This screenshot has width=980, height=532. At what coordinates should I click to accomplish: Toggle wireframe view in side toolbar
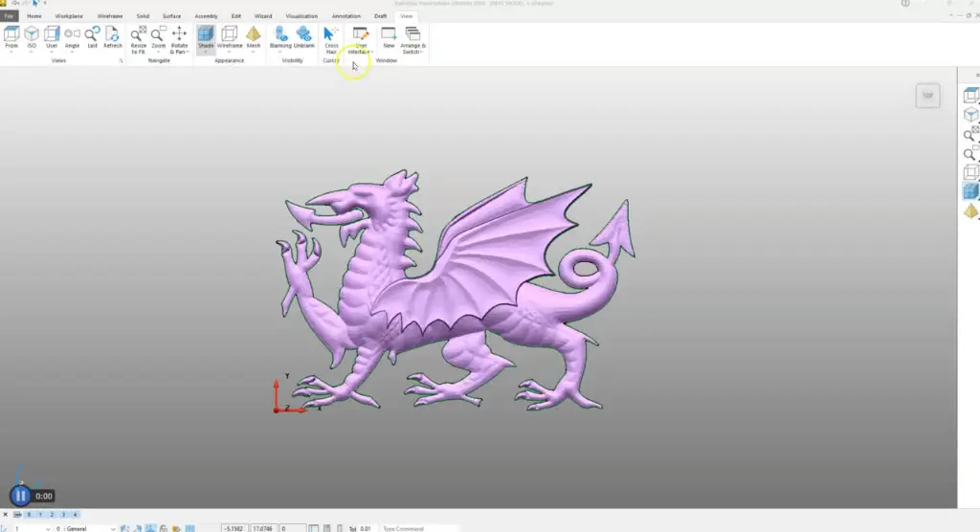[x=970, y=172]
